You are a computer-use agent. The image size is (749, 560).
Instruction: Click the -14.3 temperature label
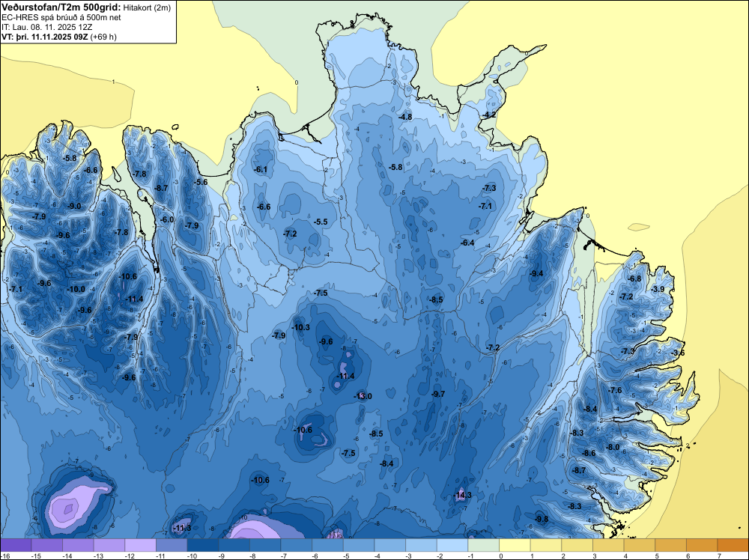[x=462, y=495]
